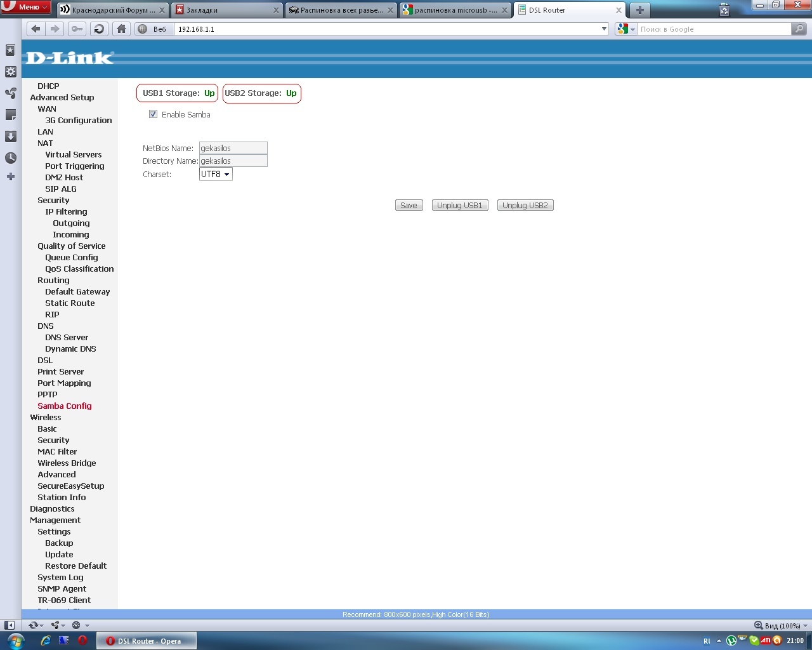Open the Samba Config link
The image size is (812, 650).
(65, 406)
